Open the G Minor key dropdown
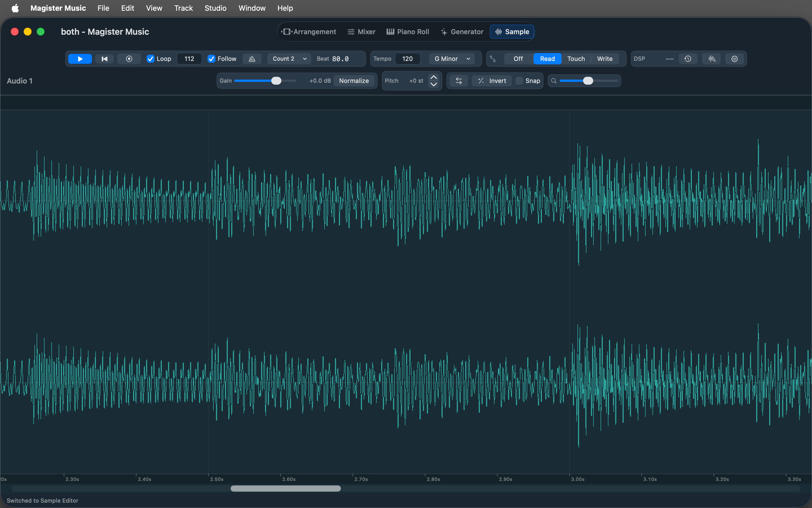The width and height of the screenshot is (812, 508). [452, 59]
